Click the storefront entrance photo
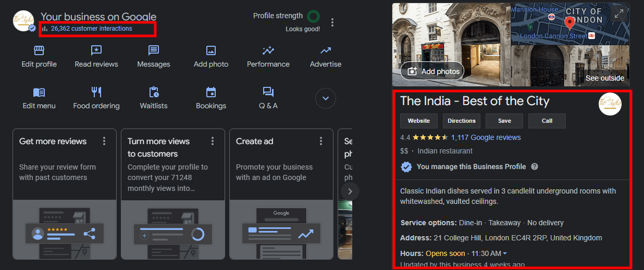The height and width of the screenshot is (270, 644). click(x=451, y=45)
